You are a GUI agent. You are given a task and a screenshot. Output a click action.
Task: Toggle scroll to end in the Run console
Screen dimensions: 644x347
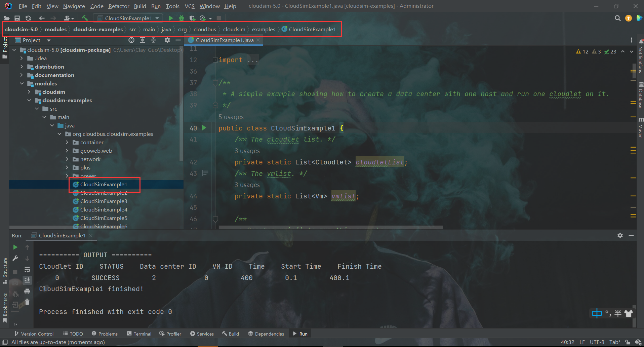pos(27,280)
